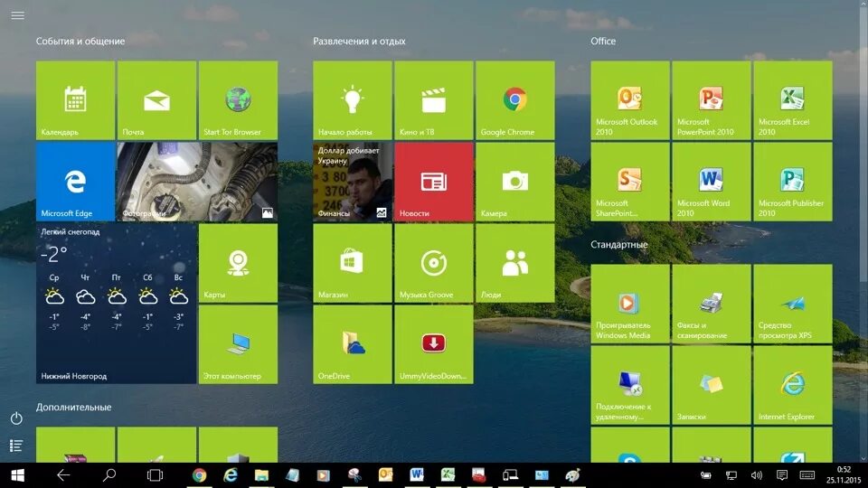Launch Microsoft Outlook 2010 tile
This screenshot has height=488, width=868.
click(x=630, y=100)
